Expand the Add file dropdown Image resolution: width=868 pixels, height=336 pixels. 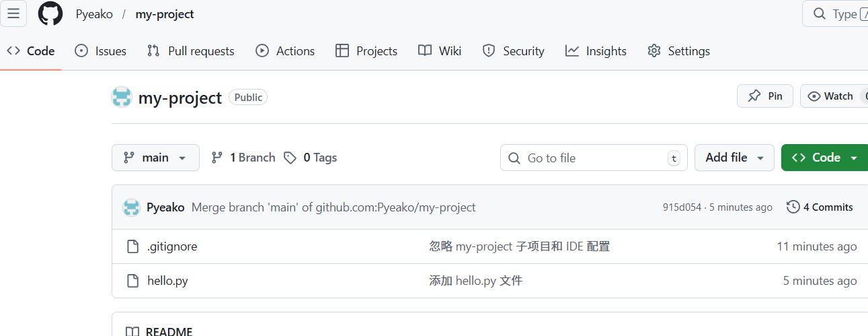tap(734, 158)
